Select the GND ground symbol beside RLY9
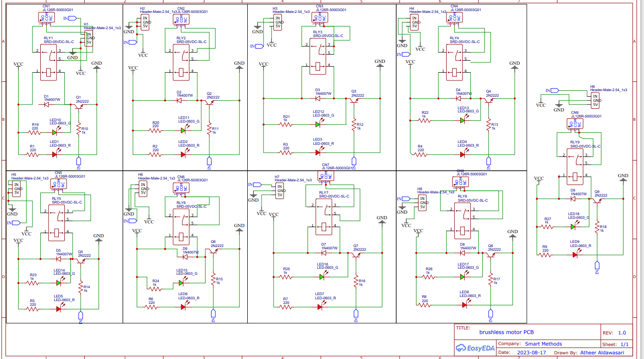The width and height of the screenshot is (644, 359). [x=624, y=180]
